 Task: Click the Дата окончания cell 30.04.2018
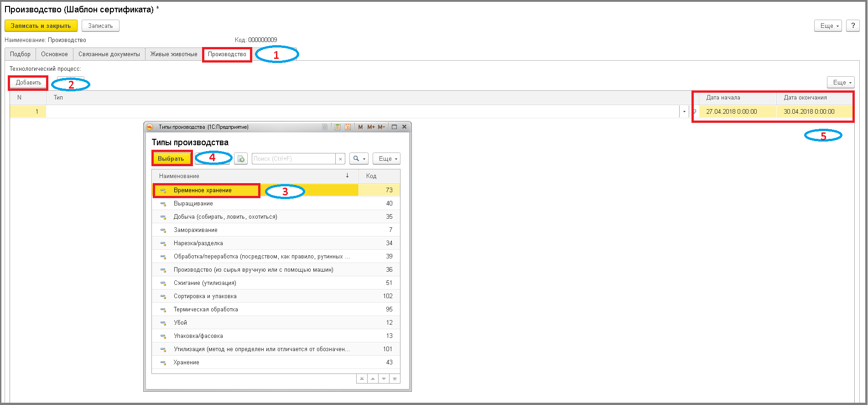pyautogui.click(x=815, y=111)
